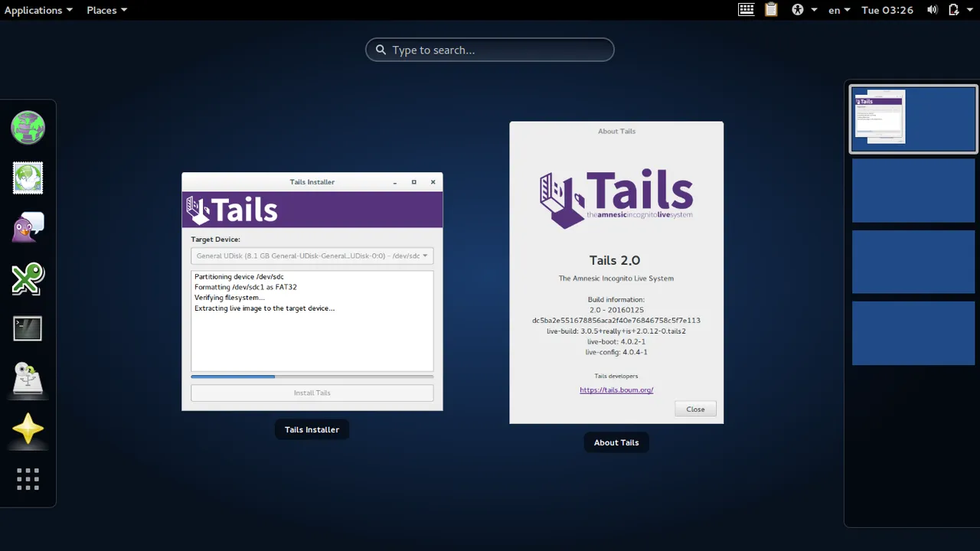
Task: Click the Install Tails button
Action: coord(312,393)
